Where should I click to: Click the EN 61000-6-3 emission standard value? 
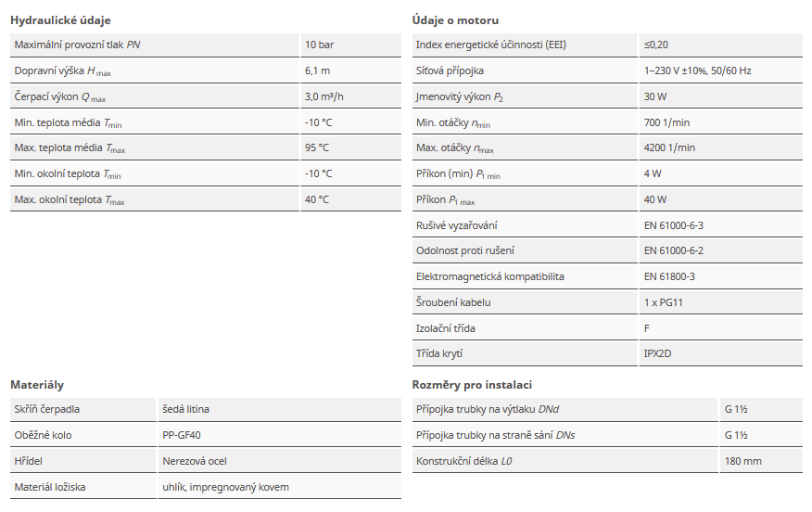[674, 225]
